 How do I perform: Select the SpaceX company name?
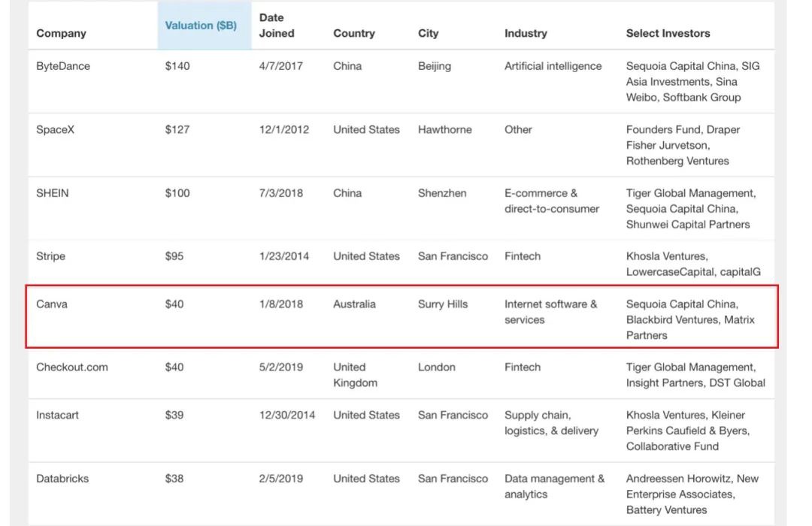(56, 129)
